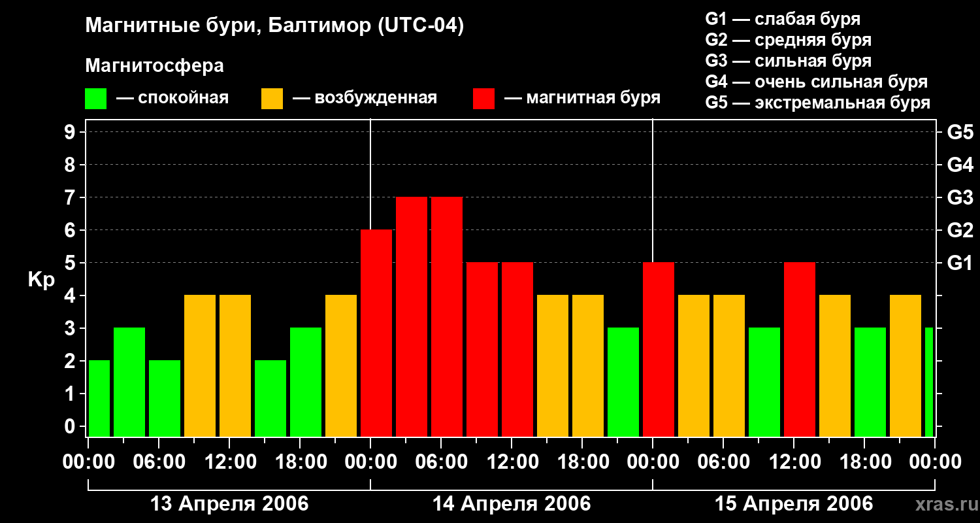The width and height of the screenshot is (980, 523).
Task: Click the 'G3' tick label on the right axis
Action: coord(960,197)
